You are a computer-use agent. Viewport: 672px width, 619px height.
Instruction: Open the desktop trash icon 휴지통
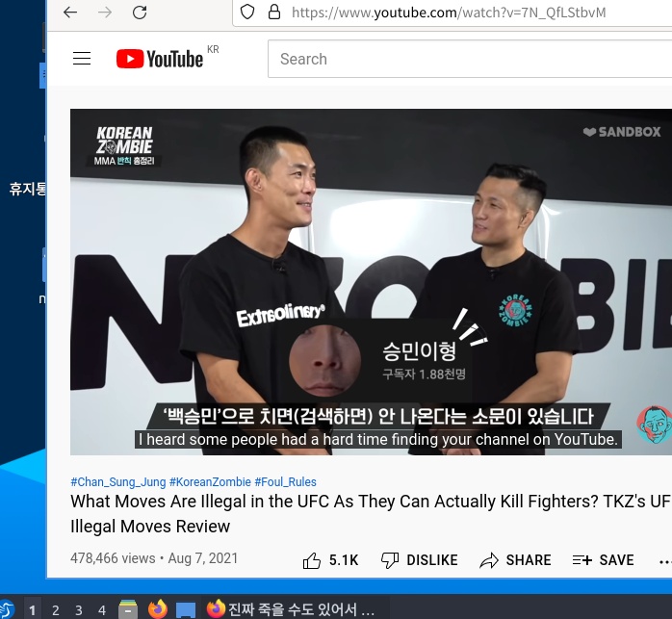pos(27,189)
